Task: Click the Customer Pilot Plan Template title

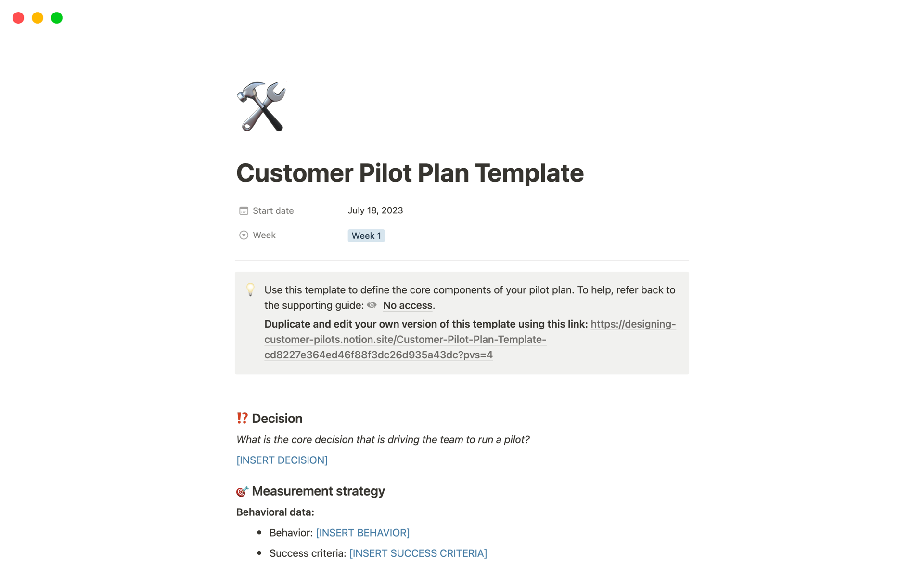Action: [x=410, y=173]
